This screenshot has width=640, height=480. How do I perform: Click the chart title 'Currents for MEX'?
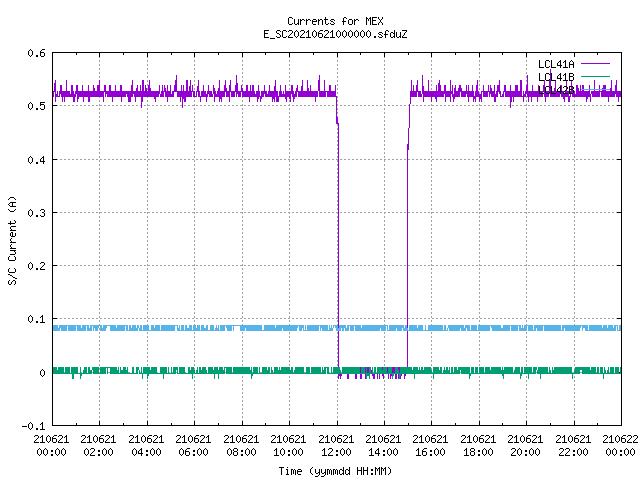(x=335, y=21)
